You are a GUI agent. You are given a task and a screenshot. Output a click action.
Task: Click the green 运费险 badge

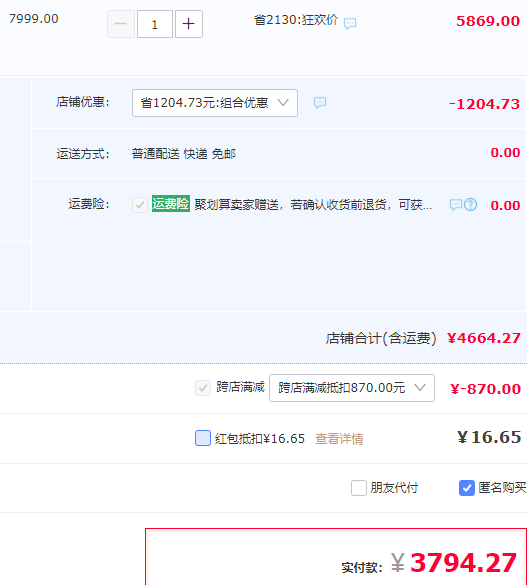(171, 204)
